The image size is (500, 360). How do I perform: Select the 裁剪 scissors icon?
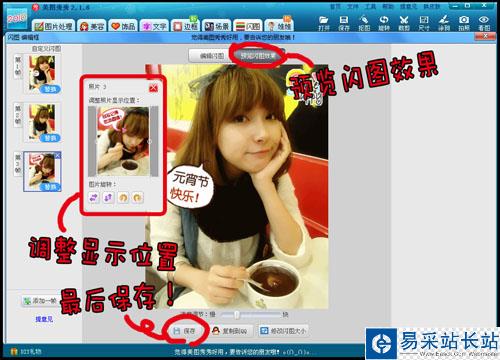[404, 23]
